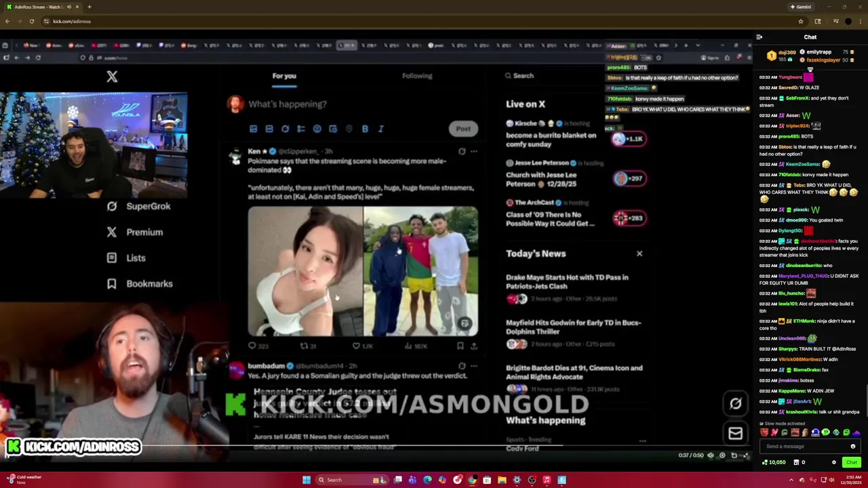Open Brigitte Bardot Dies at 91 story
This screenshot has width=868, height=488.
pyautogui.click(x=574, y=372)
